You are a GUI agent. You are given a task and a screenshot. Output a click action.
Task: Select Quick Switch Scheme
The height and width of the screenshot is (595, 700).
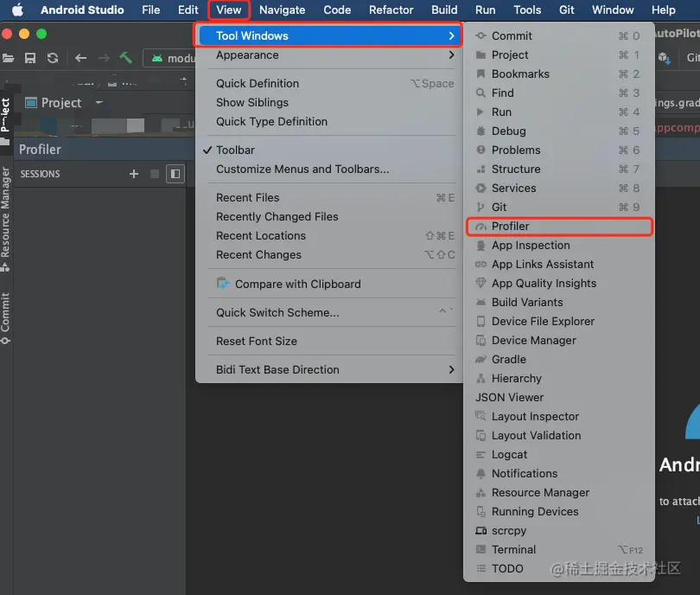click(x=330, y=312)
